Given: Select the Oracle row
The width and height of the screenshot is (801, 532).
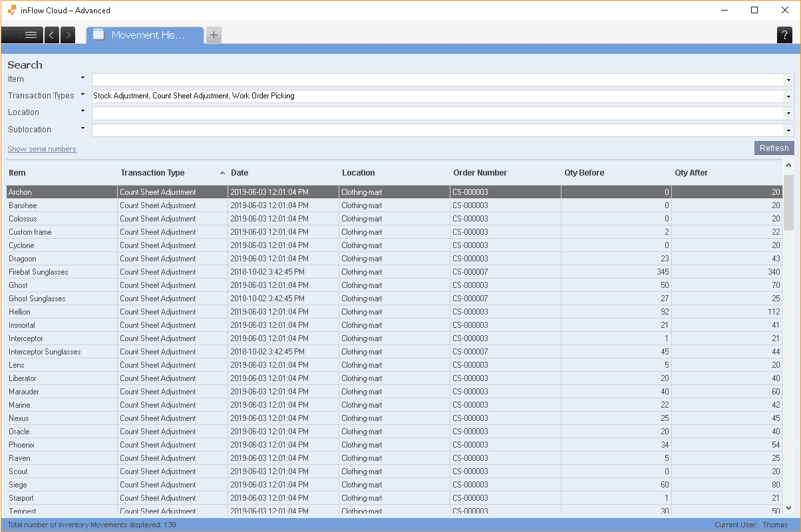Looking at the screenshot, I should (395, 432).
